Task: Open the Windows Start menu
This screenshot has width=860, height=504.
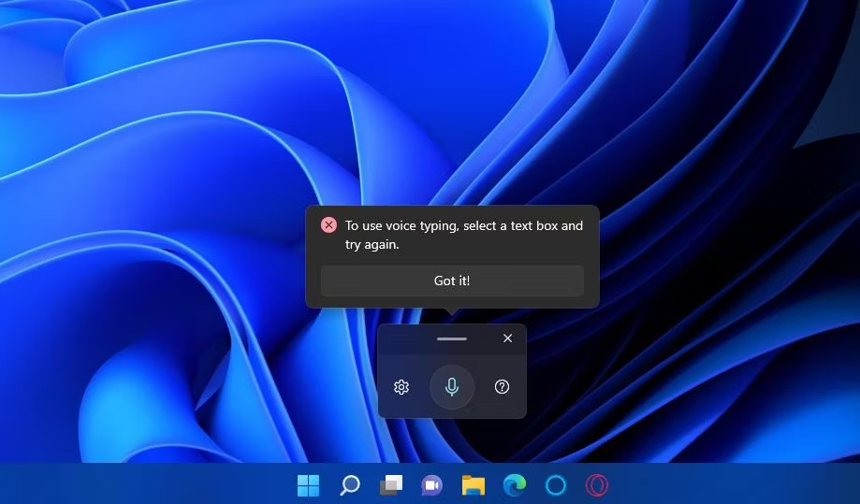Action: tap(308, 485)
